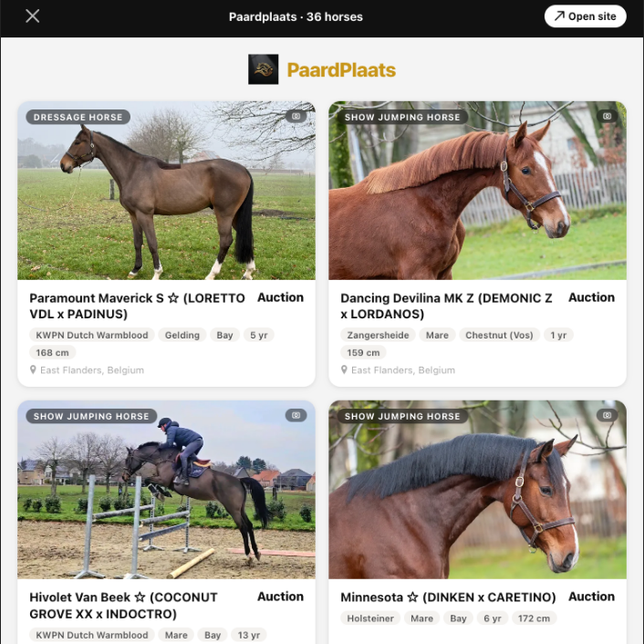644x644 pixels.
Task: Open the Dancing Devilina MK Z photo
Action: coord(477,191)
